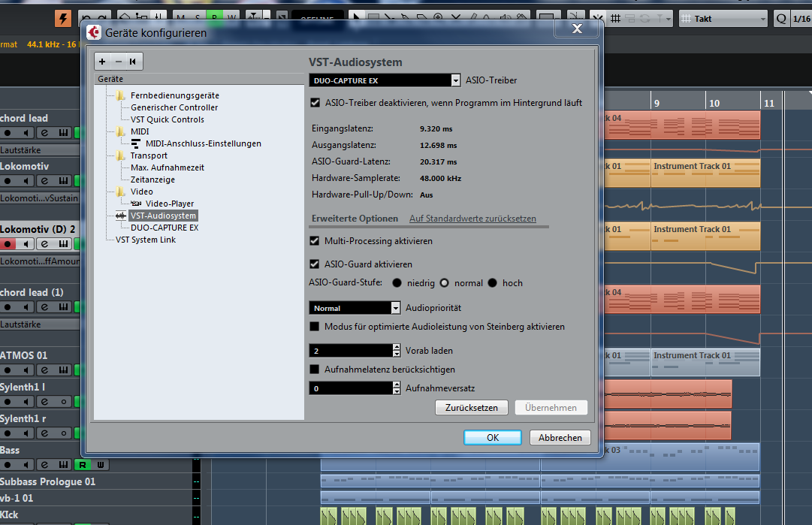The width and height of the screenshot is (812, 525).
Task: Confirm dialog with OK button
Action: pos(493,437)
